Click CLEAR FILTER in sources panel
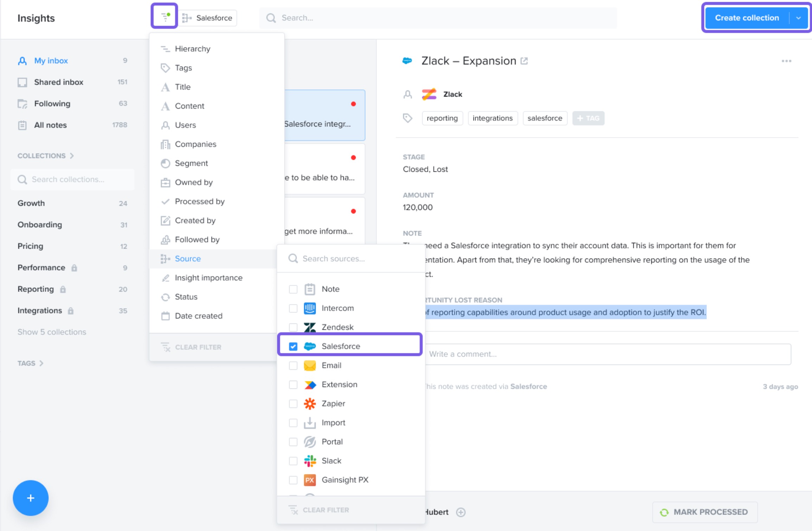The image size is (812, 531). click(319, 510)
